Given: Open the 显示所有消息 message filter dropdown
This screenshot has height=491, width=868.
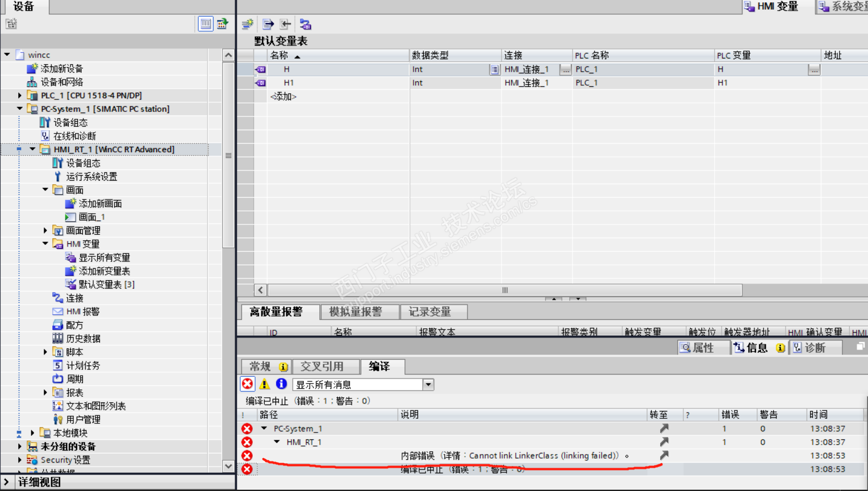Looking at the screenshot, I should (x=428, y=385).
